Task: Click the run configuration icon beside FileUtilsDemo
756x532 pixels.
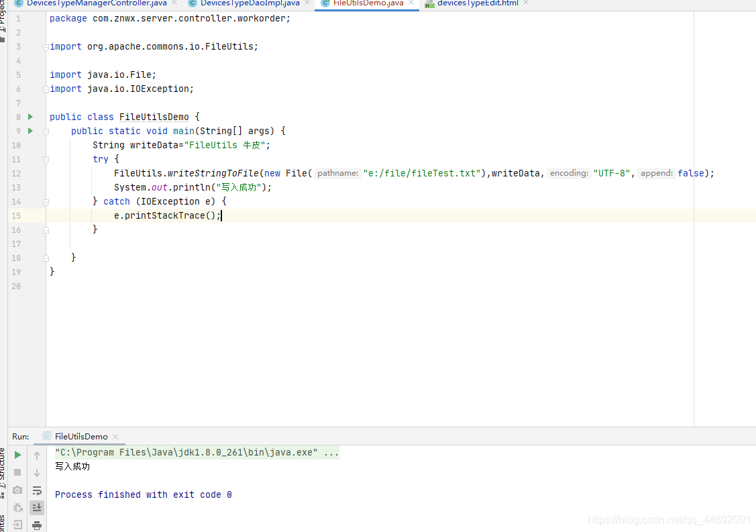Action: [47, 436]
